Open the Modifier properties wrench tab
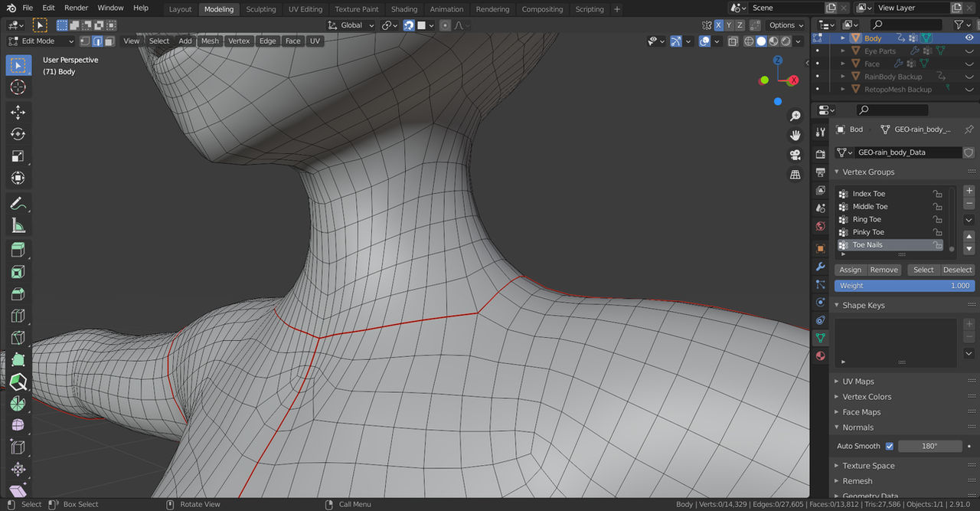 [820, 267]
